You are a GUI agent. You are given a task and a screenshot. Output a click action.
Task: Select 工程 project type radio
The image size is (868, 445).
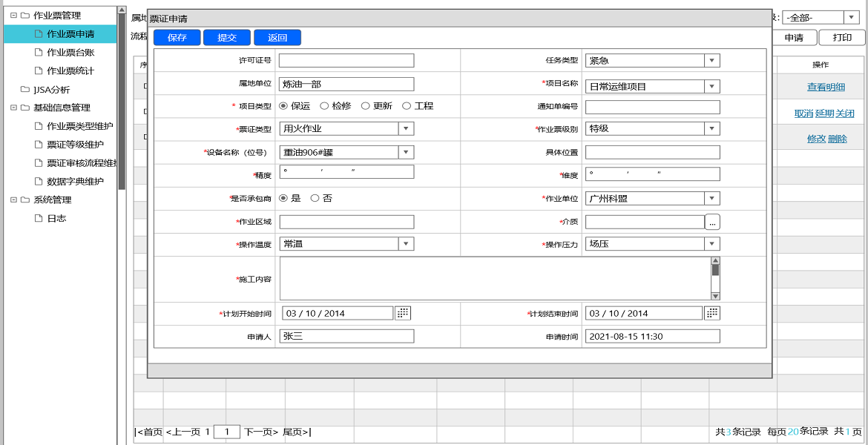pos(407,106)
